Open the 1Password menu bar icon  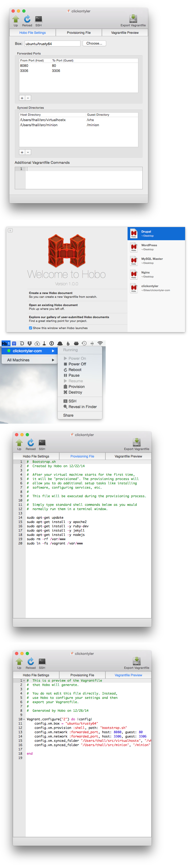point(51,343)
